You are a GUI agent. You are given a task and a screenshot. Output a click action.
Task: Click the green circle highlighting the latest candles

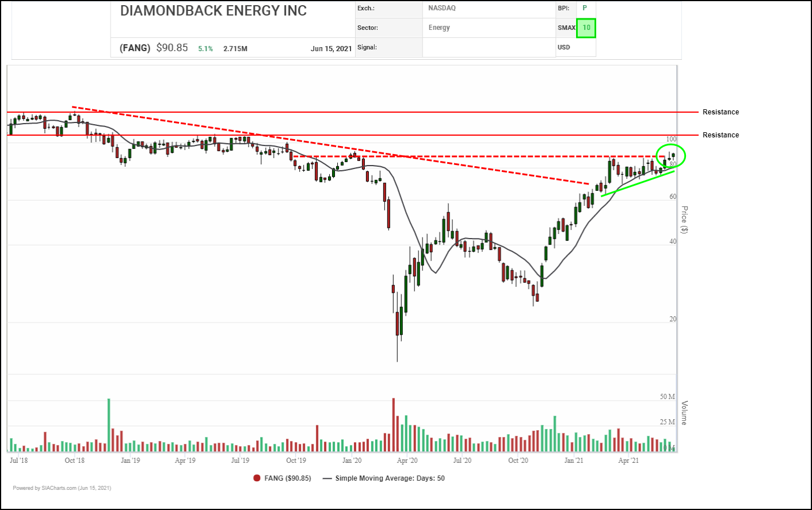tap(671, 155)
